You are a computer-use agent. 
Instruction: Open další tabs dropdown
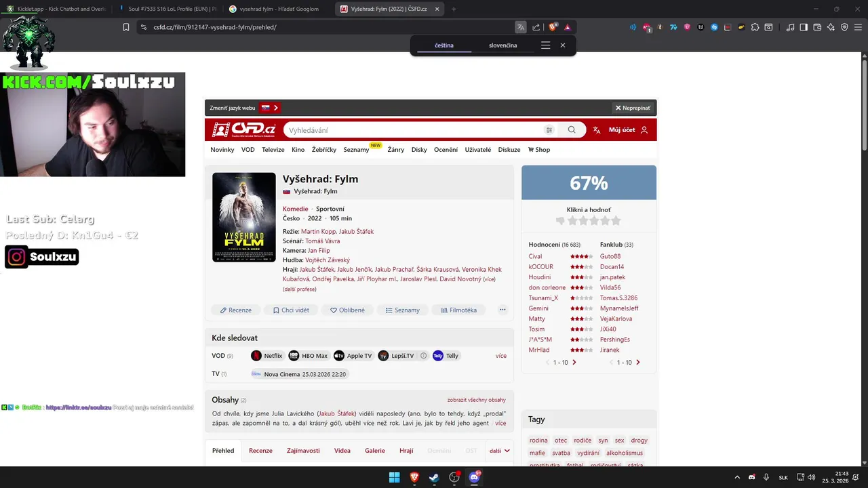pos(500,450)
